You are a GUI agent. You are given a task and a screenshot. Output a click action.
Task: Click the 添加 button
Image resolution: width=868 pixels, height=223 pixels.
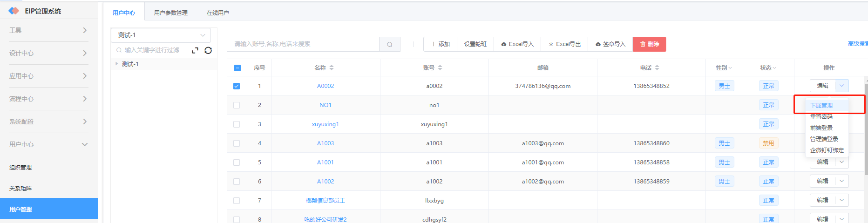click(440, 44)
